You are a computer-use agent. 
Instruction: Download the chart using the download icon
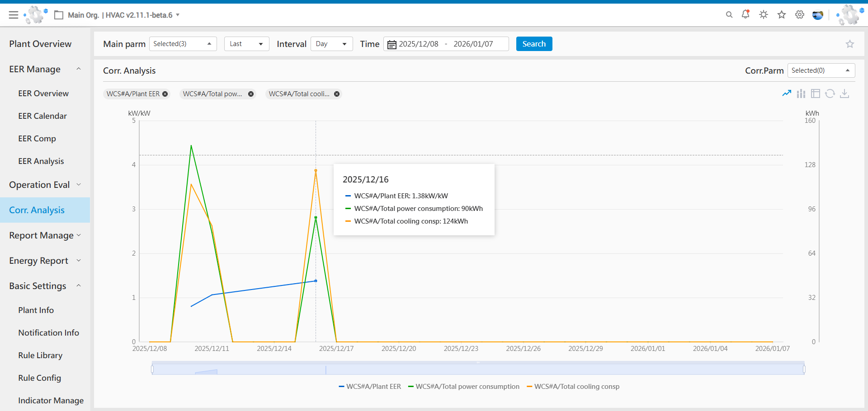(x=844, y=93)
